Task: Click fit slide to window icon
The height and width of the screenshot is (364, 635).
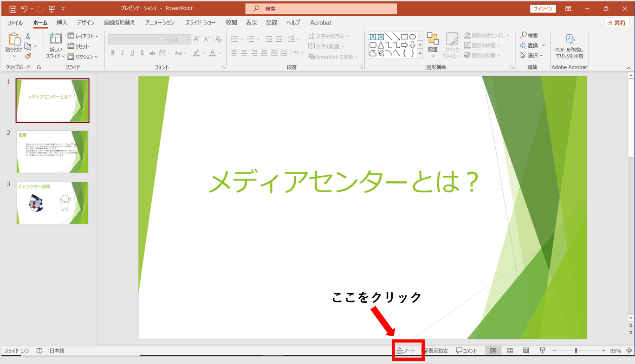Action: [629, 351]
